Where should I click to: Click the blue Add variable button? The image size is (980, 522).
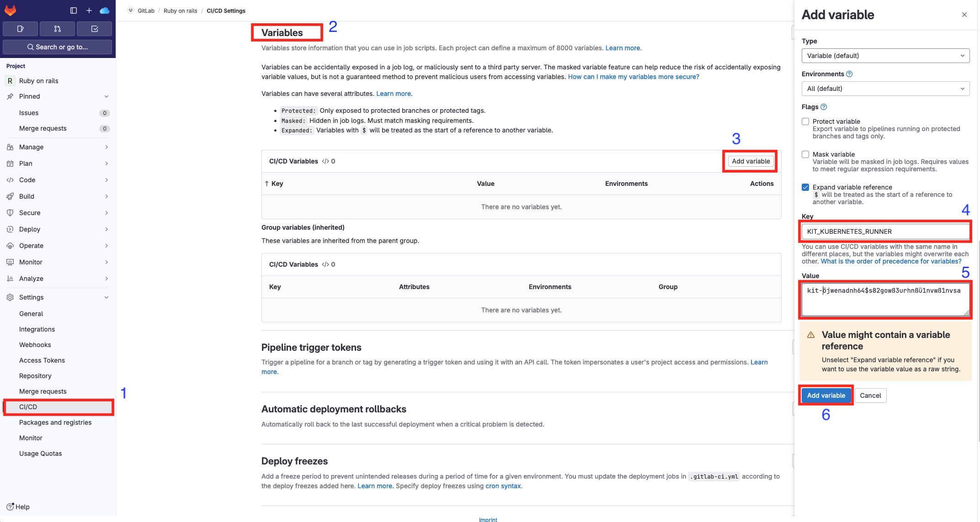click(826, 395)
